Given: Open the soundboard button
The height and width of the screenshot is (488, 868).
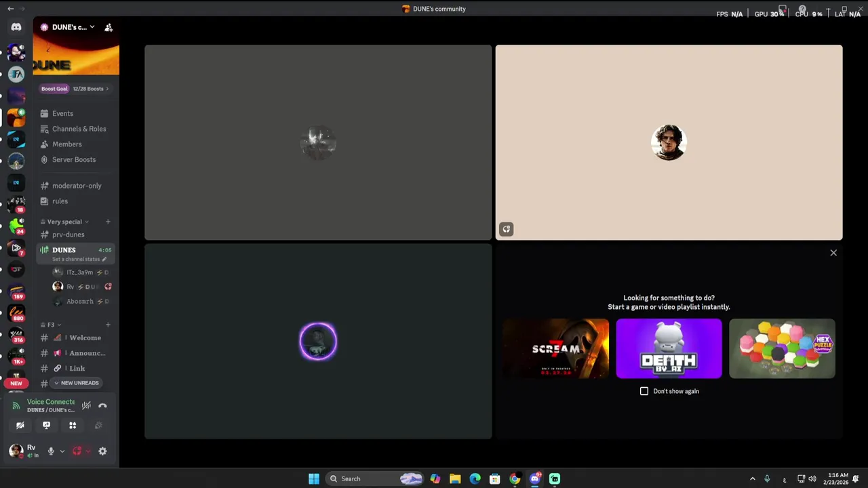Looking at the screenshot, I should point(98,426).
